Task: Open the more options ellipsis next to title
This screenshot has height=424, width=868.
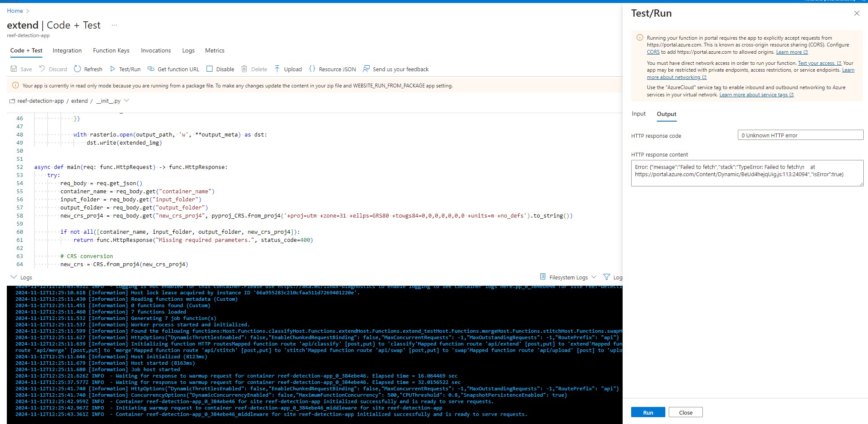Action: pos(114,25)
